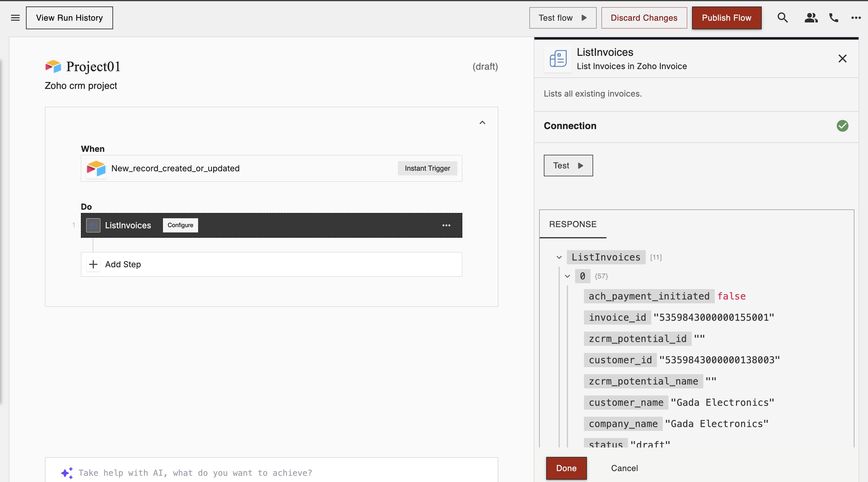Click Publish Flow
Image resolution: width=868 pixels, height=482 pixels.
coord(727,18)
